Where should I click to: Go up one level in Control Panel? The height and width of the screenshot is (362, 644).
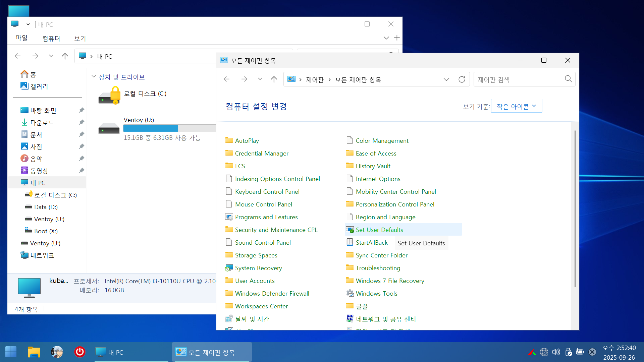[274, 79]
